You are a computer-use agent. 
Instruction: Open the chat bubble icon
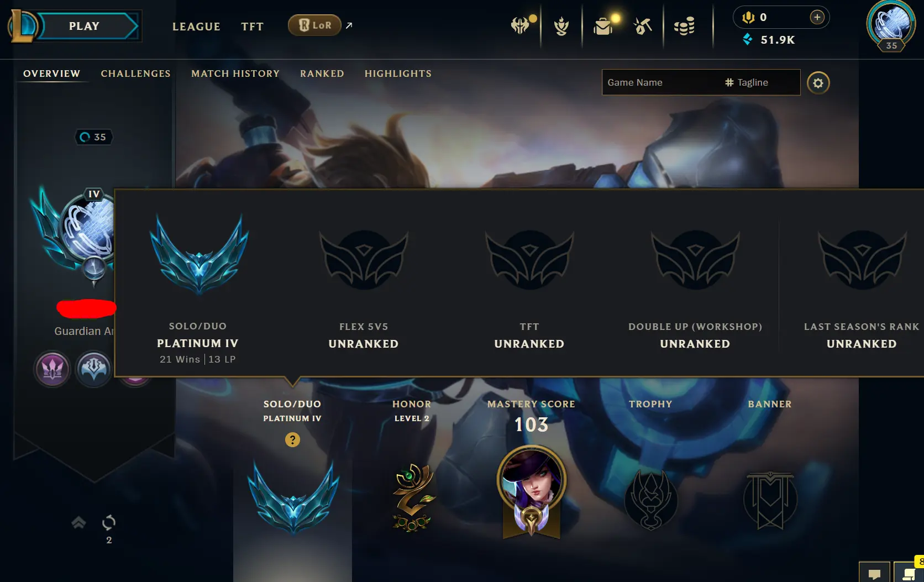point(874,573)
